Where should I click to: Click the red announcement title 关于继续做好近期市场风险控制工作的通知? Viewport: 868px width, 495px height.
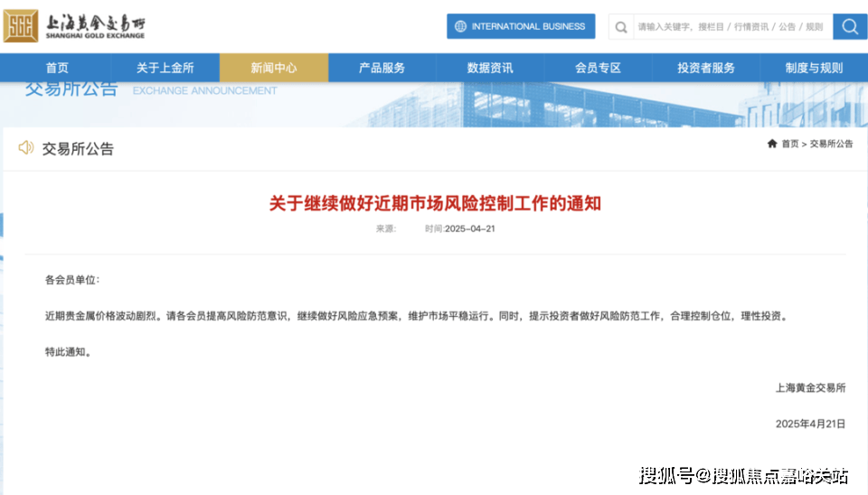pos(435,203)
